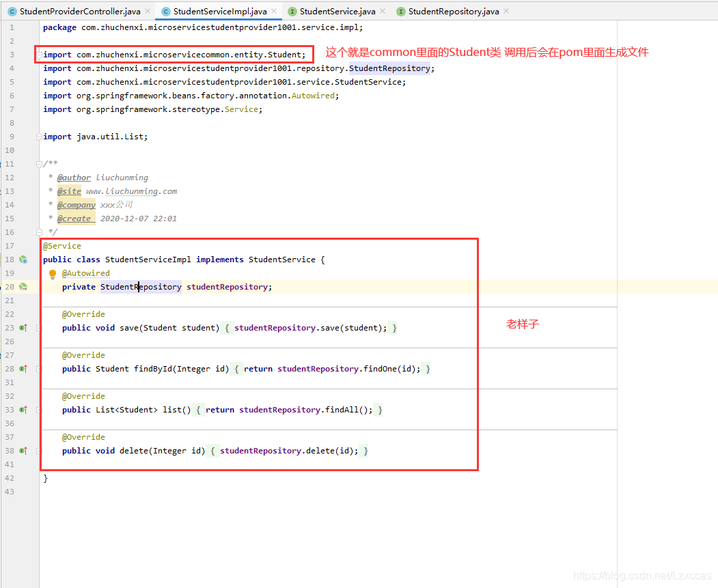The image size is (718, 588).
Task: Click the yellow intention light bulb icon
Action: [52, 274]
